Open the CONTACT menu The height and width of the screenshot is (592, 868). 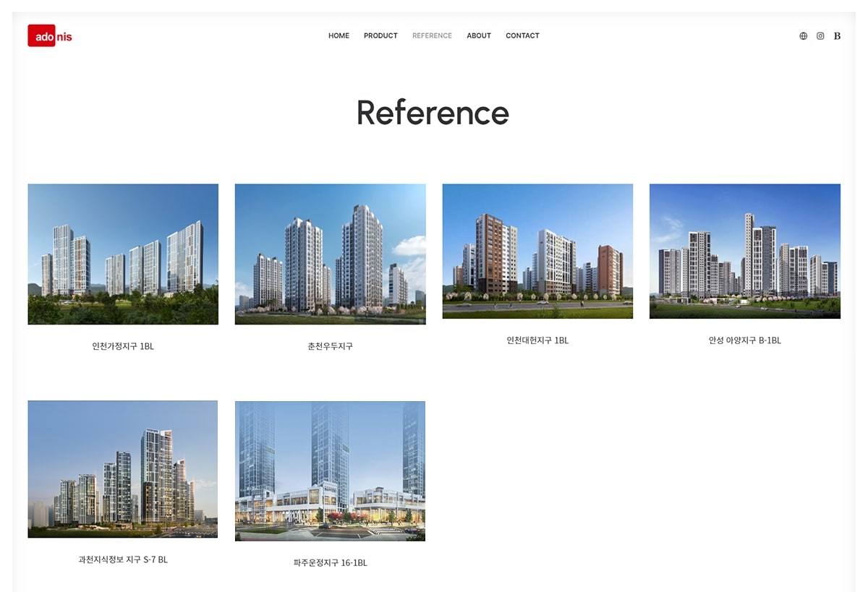point(522,35)
